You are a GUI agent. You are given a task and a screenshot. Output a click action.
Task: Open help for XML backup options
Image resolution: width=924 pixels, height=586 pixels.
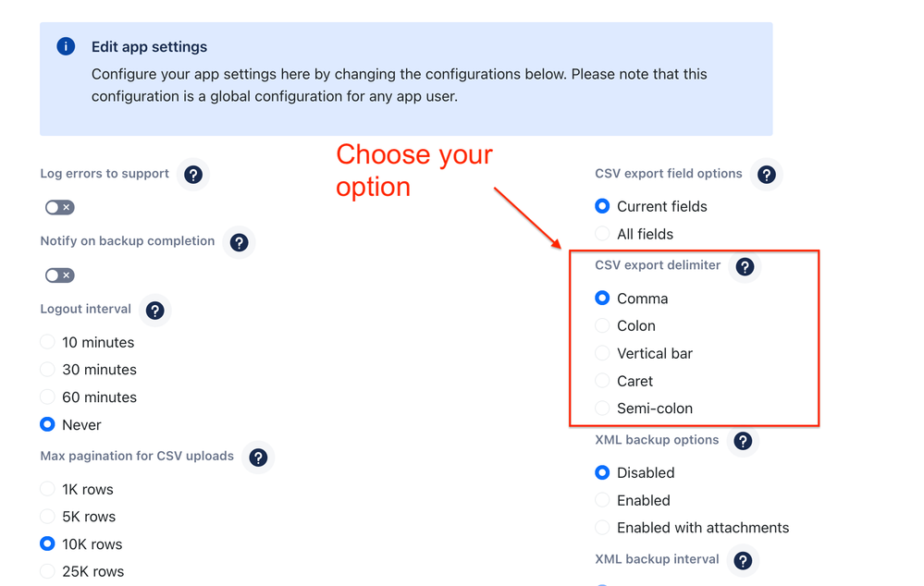pos(743,440)
